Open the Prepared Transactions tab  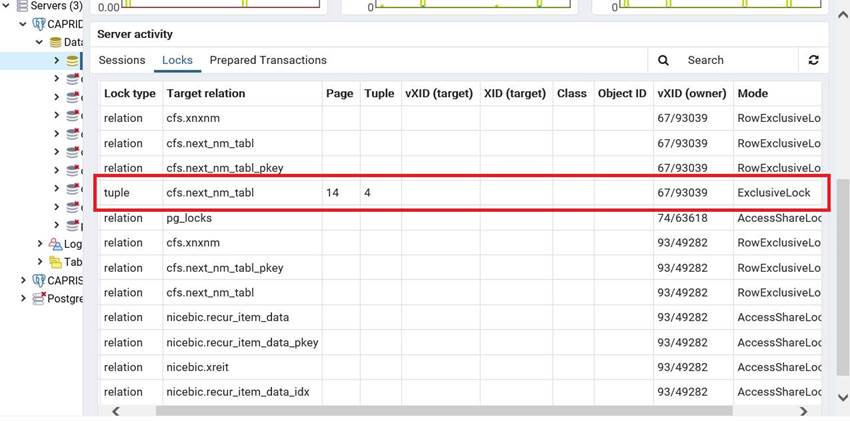(268, 60)
